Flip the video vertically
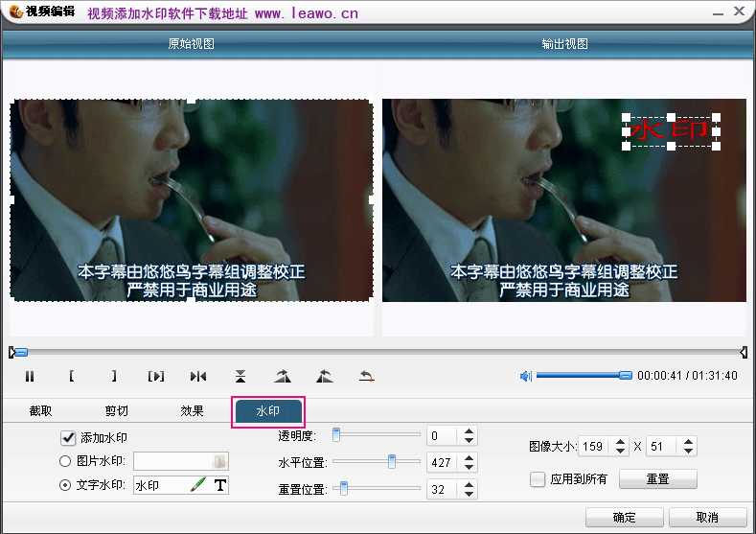 241,376
